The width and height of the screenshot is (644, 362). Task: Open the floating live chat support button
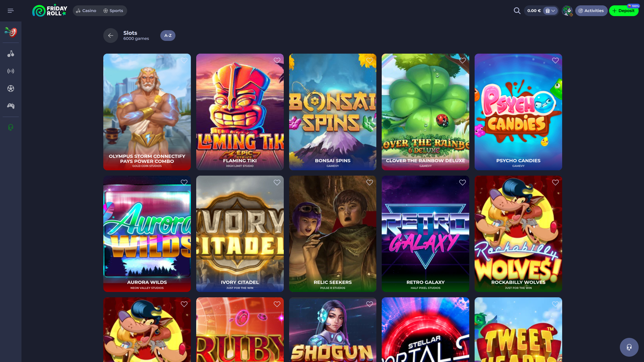[629, 347]
